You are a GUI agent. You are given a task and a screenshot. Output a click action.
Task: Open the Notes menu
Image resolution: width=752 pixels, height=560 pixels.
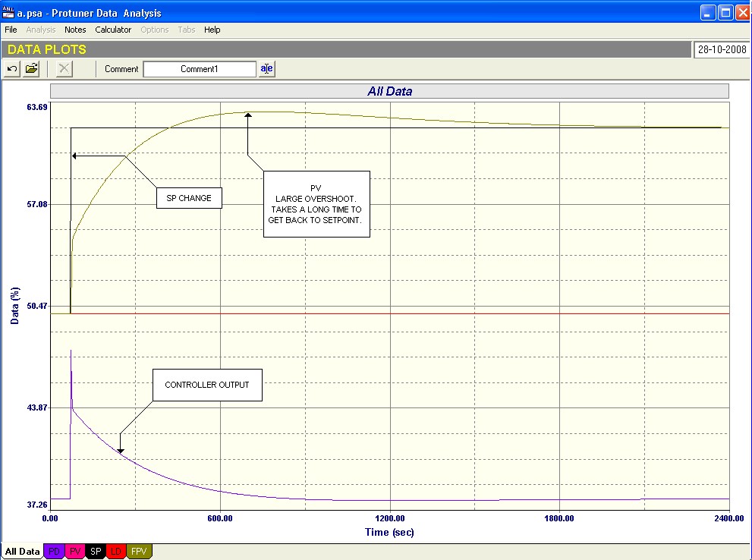pyautogui.click(x=75, y=30)
